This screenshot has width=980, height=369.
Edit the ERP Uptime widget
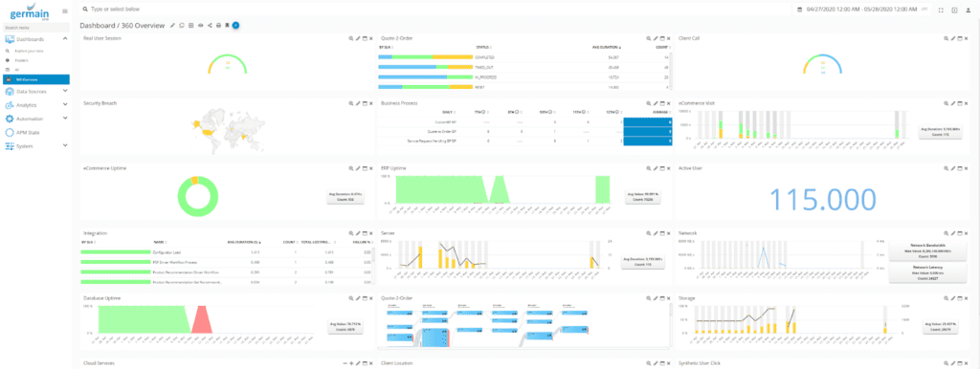click(655, 168)
